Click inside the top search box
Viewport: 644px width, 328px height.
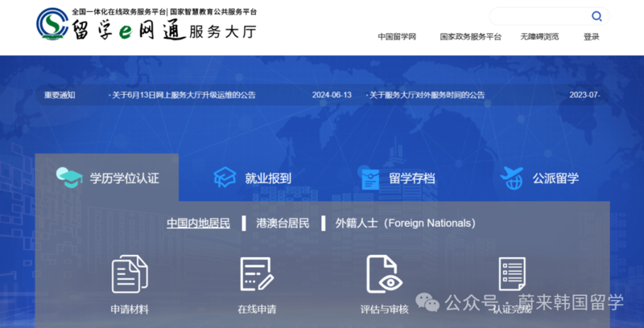[x=539, y=16]
